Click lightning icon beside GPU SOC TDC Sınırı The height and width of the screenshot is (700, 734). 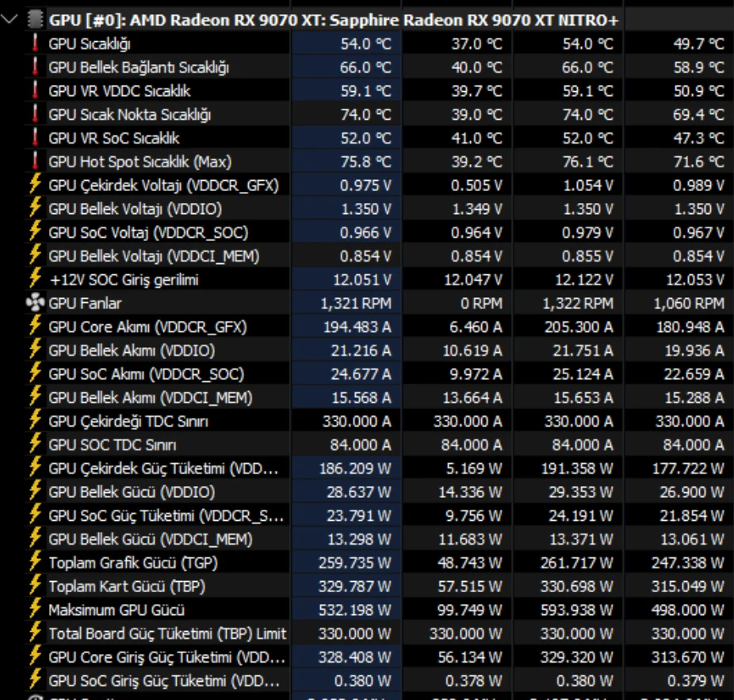pyautogui.click(x=35, y=444)
